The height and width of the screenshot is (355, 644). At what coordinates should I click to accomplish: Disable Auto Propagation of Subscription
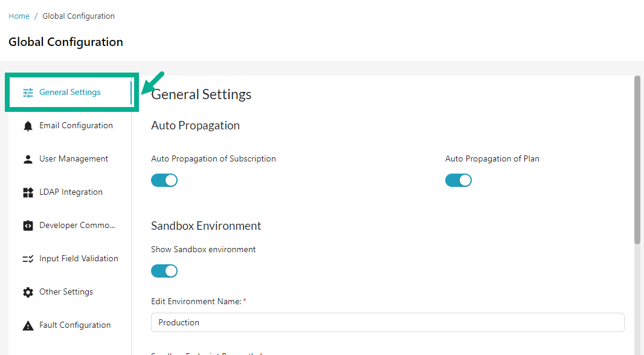[164, 180]
